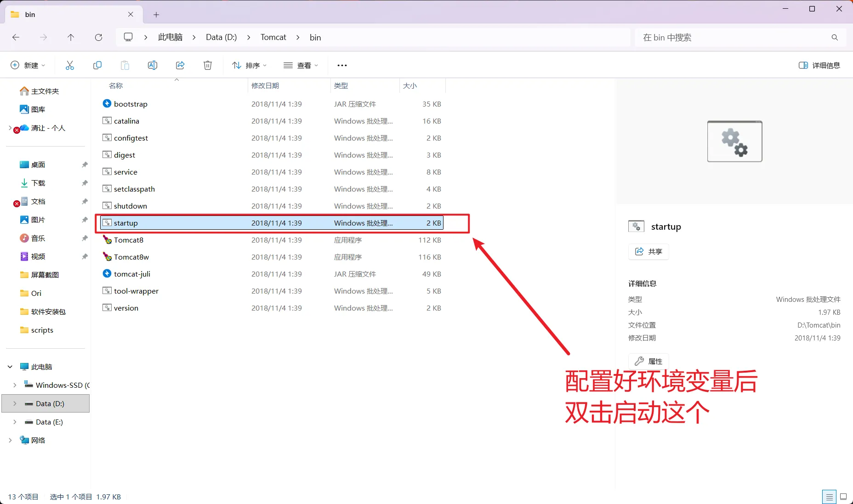
Task: Click the Paste clipboard icon
Action: [125, 65]
